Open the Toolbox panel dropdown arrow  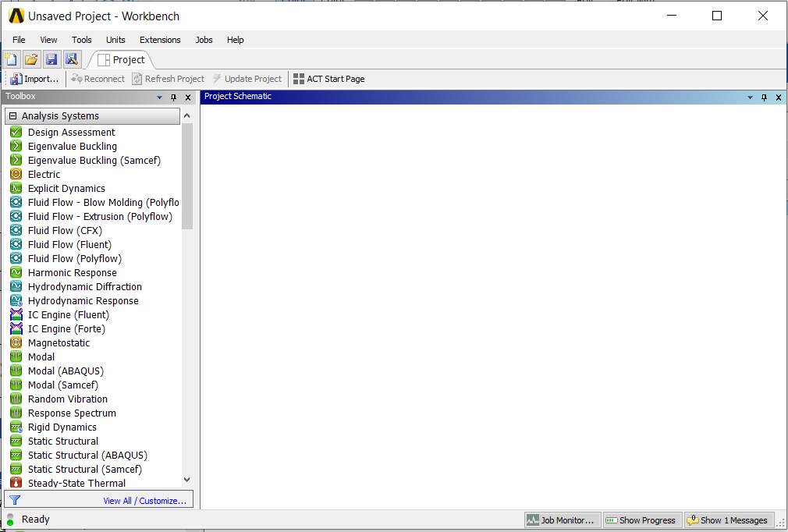click(159, 98)
